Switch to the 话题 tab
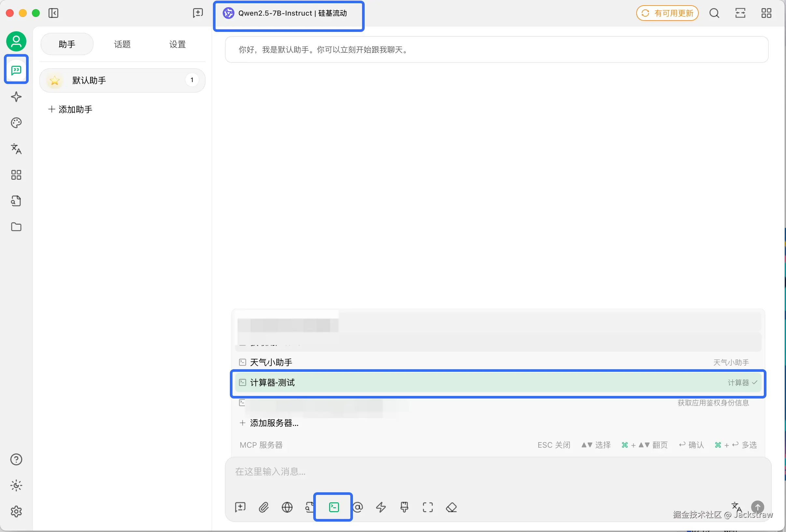This screenshot has height=532, width=786. (122, 44)
